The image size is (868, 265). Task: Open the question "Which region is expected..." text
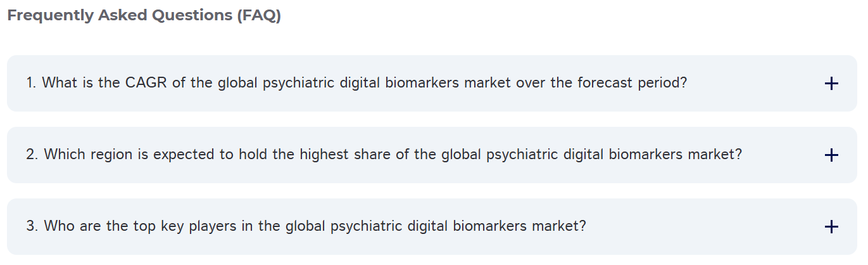384,155
